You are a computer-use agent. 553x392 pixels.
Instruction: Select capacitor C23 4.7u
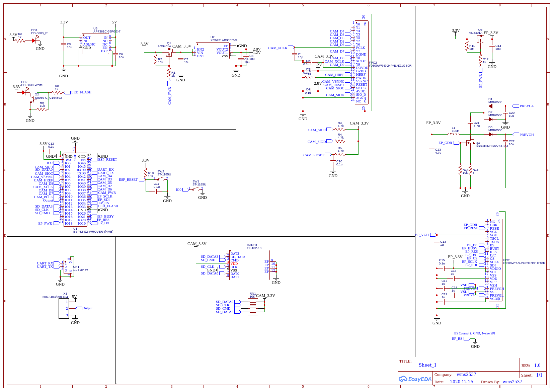click(x=432, y=149)
